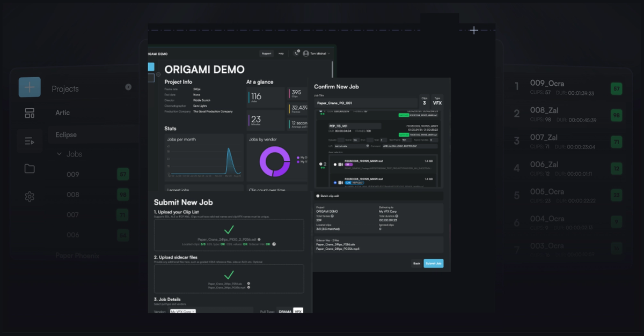Open the sync transfers icon beside Help
The width and height of the screenshot is (644, 336).
[x=296, y=54]
